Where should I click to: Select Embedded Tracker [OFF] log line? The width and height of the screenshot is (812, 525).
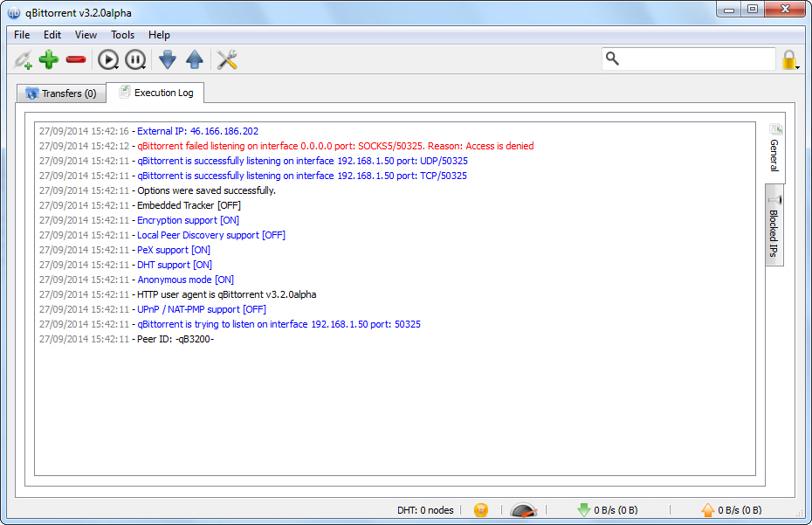(140, 205)
